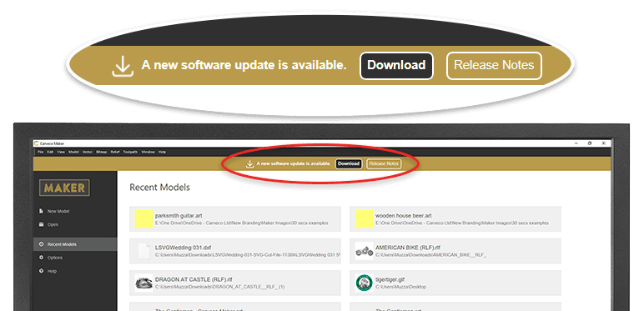Open the tigertiger.gif recent file

click(x=455, y=283)
